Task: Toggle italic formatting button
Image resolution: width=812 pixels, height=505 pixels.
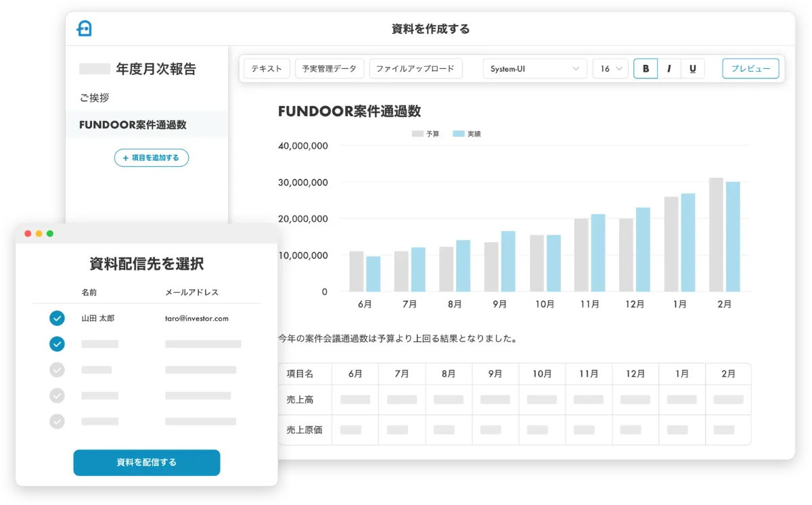Action: pyautogui.click(x=669, y=68)
